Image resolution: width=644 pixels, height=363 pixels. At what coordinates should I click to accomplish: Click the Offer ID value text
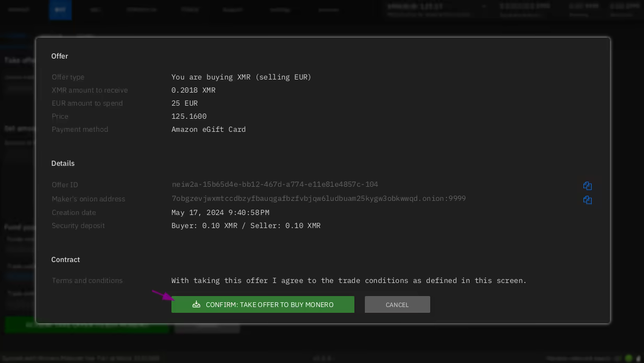[274, 185]
